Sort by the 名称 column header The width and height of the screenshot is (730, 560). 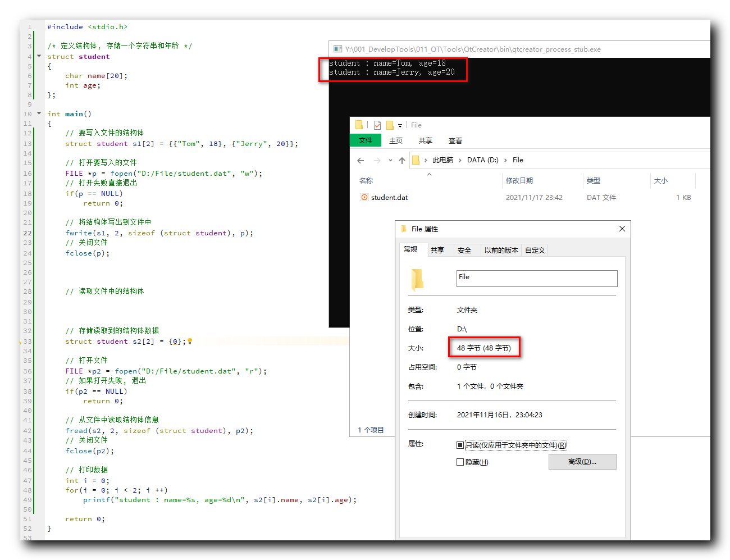[x=366, y=181]
